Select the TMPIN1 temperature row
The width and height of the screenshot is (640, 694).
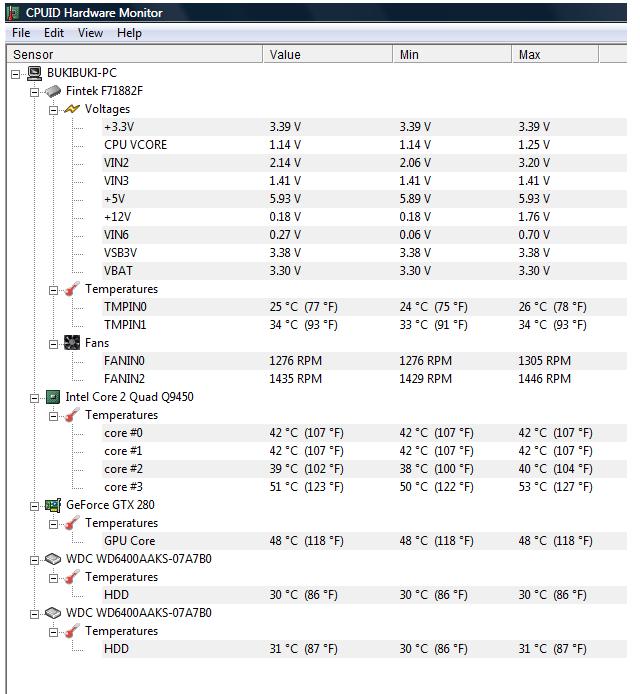click(364, 325)
